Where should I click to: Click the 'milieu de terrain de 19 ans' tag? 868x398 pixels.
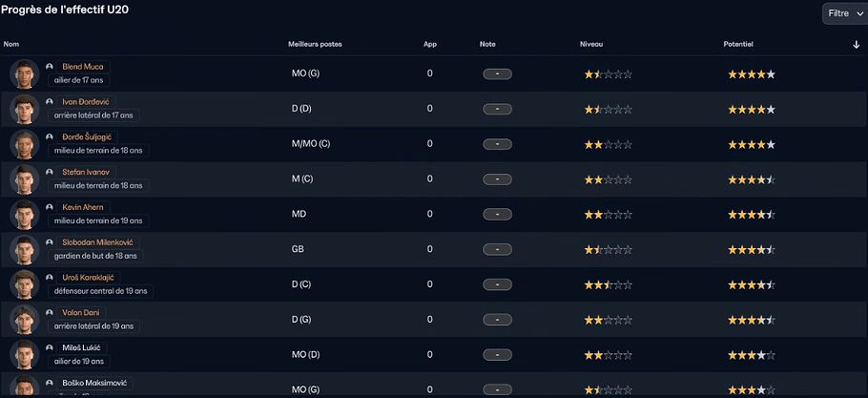(98, 220)
